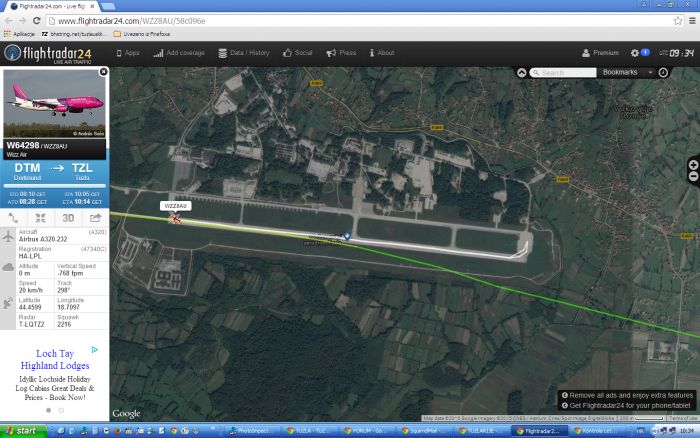Click the airplane icon in aircraft section
This screenshot has width=700, height=438.
(8, 236)
